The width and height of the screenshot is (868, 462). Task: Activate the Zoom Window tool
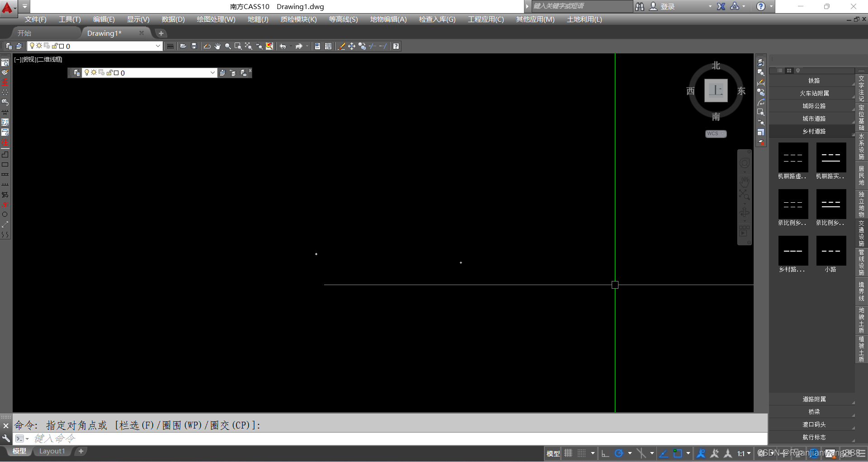tap(238, 46)
